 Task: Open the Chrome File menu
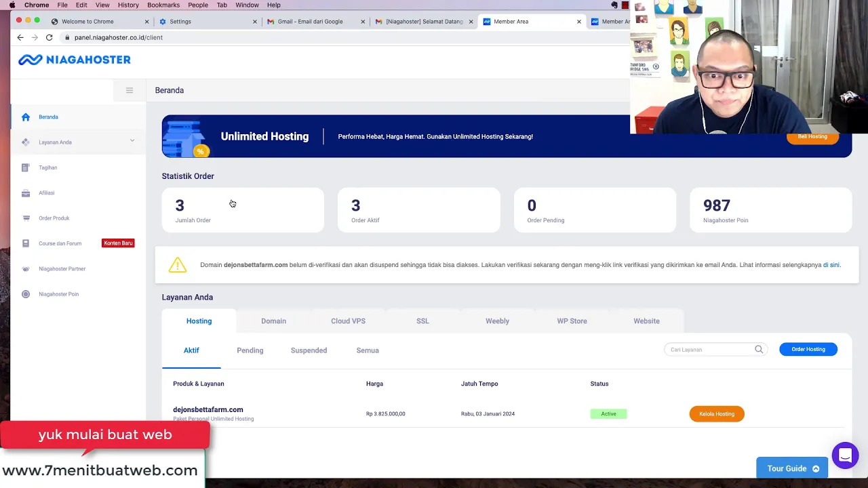point(62,5)
